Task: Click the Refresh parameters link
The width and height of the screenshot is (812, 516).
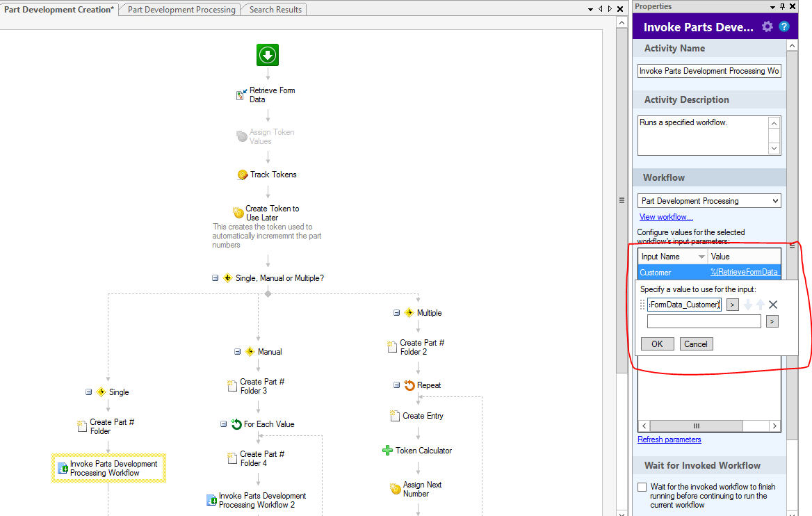Action: (669, 440)
